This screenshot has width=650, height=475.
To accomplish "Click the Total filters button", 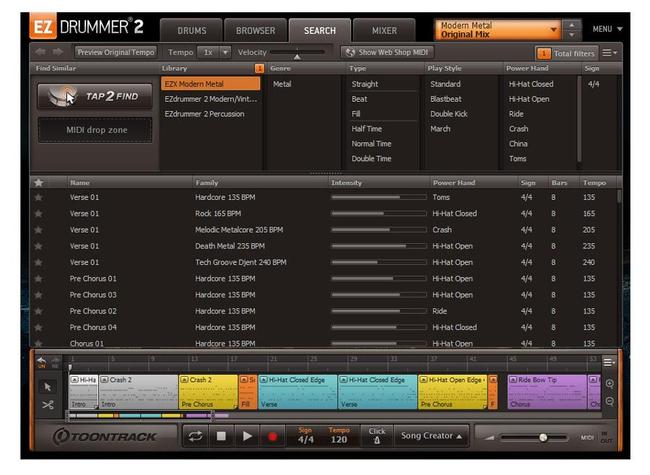I will (x=567, y=53).
